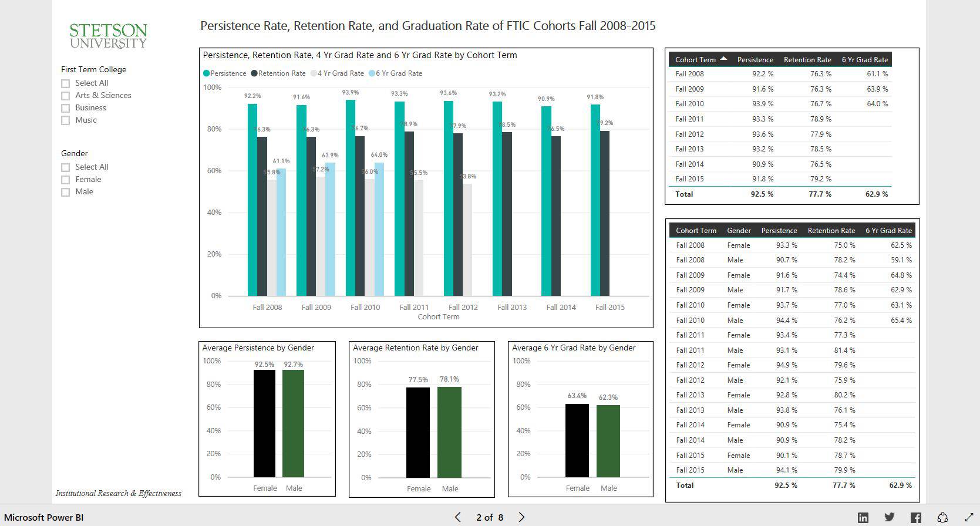Open the share report icon
The image size is (980, 526).
click(x=942, y=517)
